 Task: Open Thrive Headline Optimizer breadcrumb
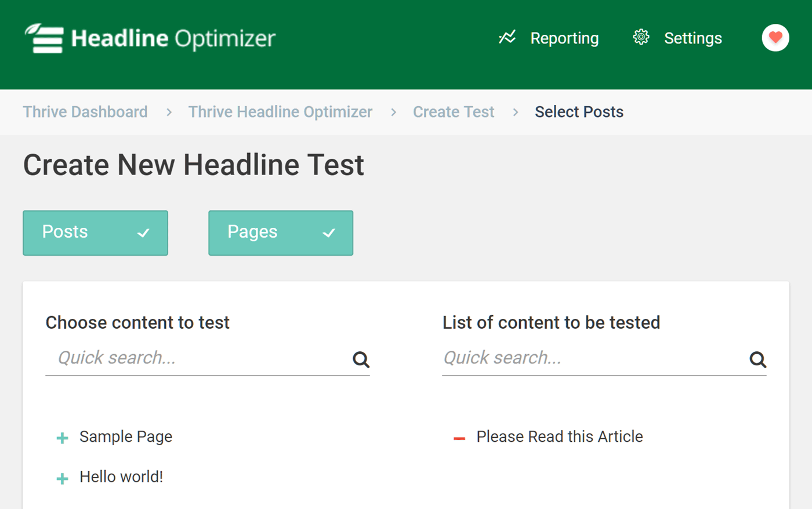click(x=280, y=111)
